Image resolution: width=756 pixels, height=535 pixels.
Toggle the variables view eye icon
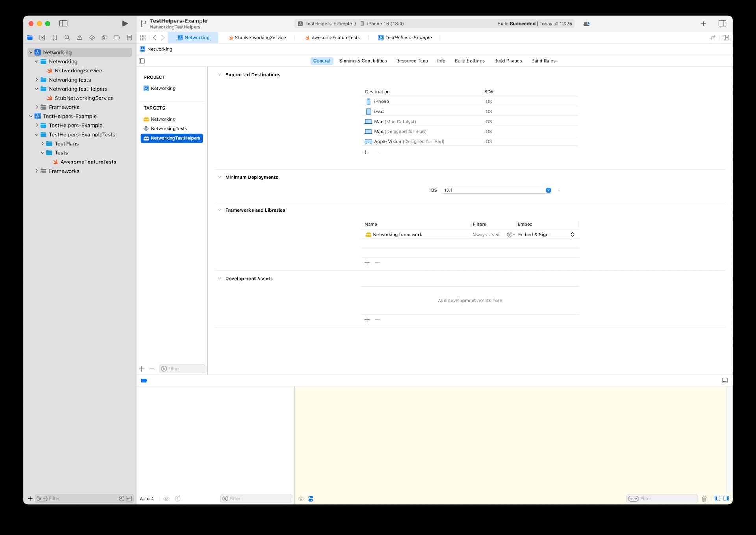click(x=166, y=498)
